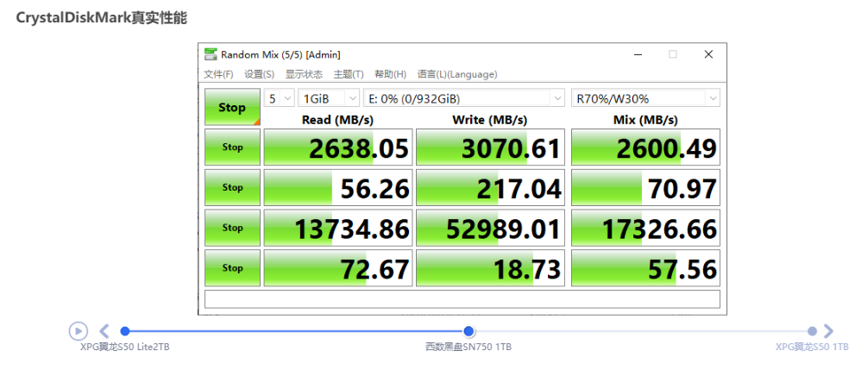Click the read result 2638.05

click(338, 147)
